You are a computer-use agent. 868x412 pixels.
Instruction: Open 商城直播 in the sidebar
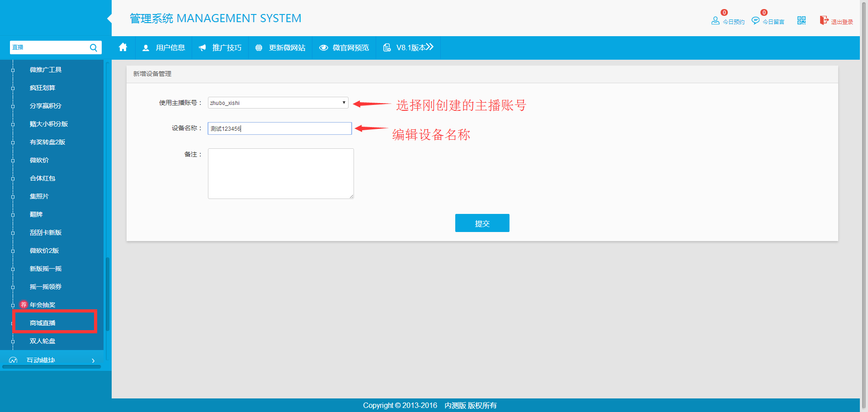[x=42, y=323]
